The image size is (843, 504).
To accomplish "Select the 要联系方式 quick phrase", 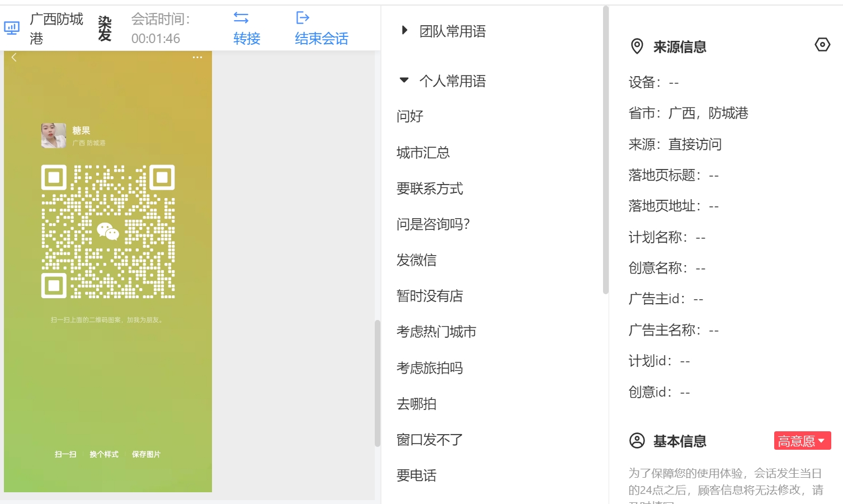I will click(x=430, y=189).
